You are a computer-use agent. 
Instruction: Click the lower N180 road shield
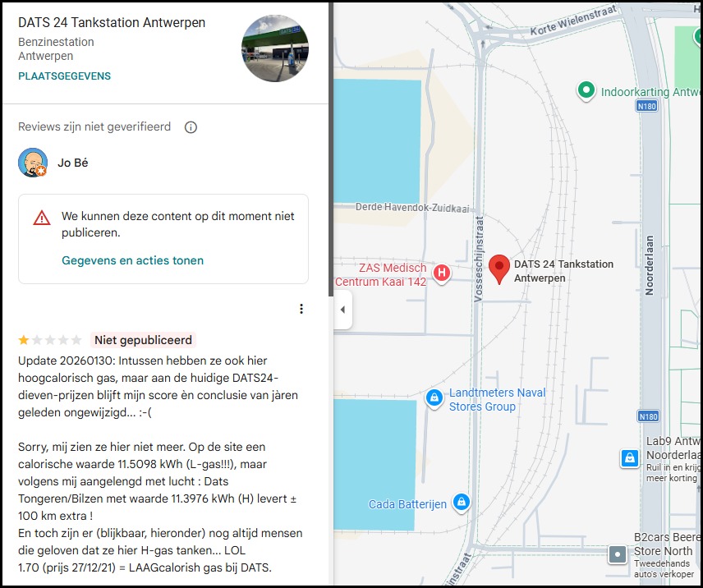[x=648, y=416]
